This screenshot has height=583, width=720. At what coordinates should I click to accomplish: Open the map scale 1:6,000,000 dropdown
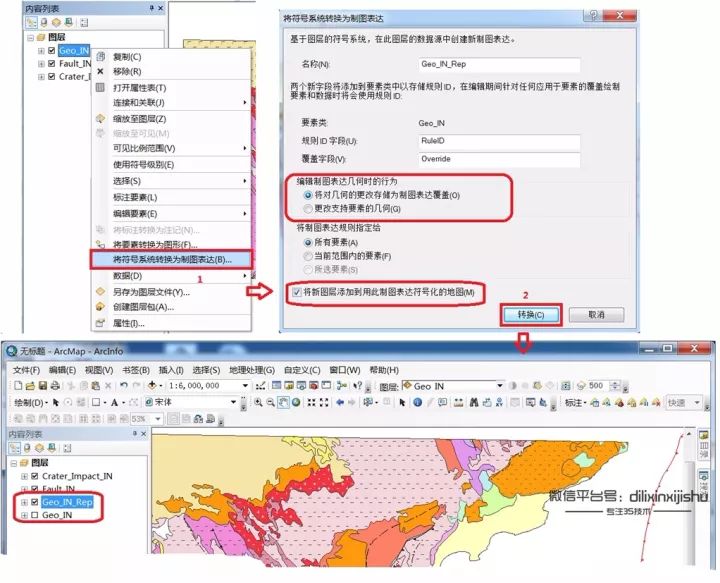point(245,386)
